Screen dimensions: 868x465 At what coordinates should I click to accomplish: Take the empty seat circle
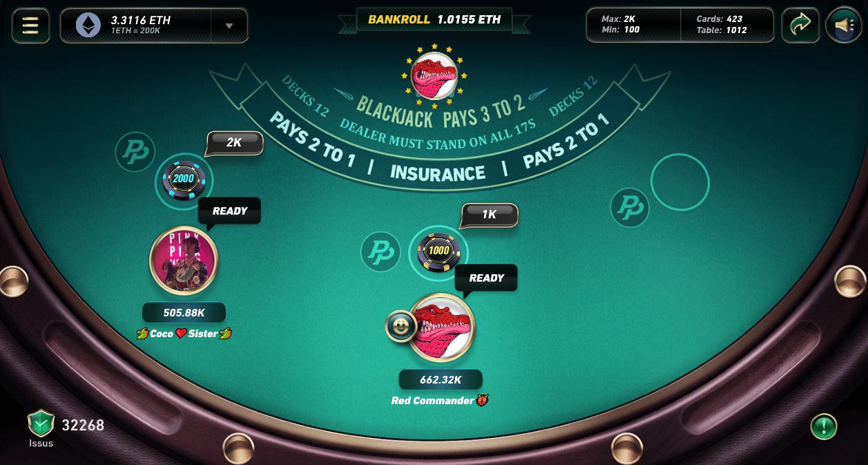pyautogui.click(x=680, y=182)
